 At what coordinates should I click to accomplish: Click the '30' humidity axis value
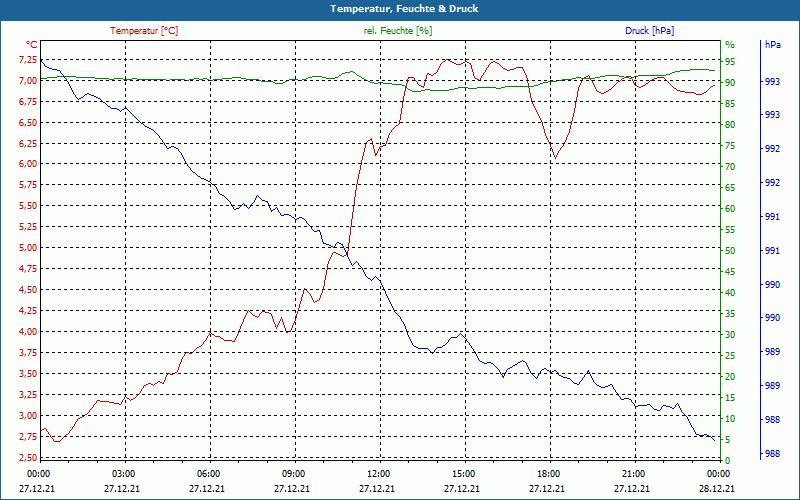coord(730,335)
